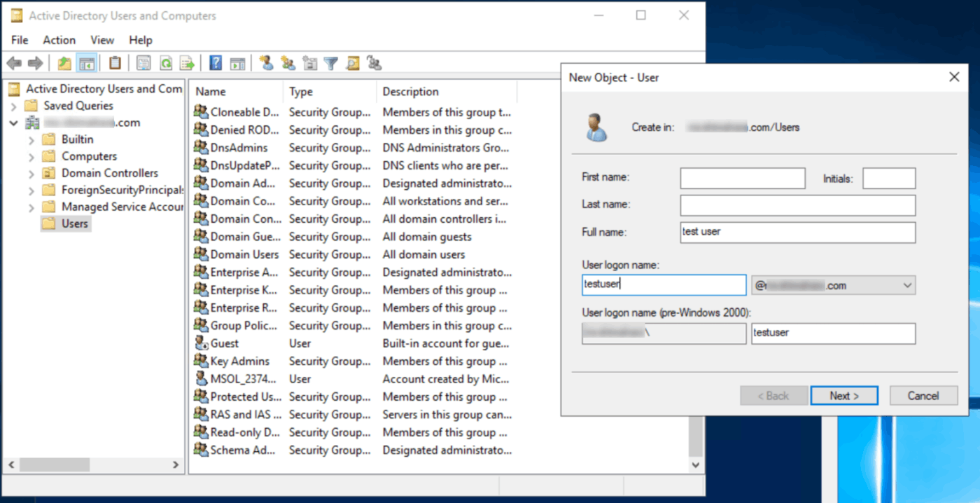Click the Find objects toolbar icon
The image size is (980, 503).
353,63
